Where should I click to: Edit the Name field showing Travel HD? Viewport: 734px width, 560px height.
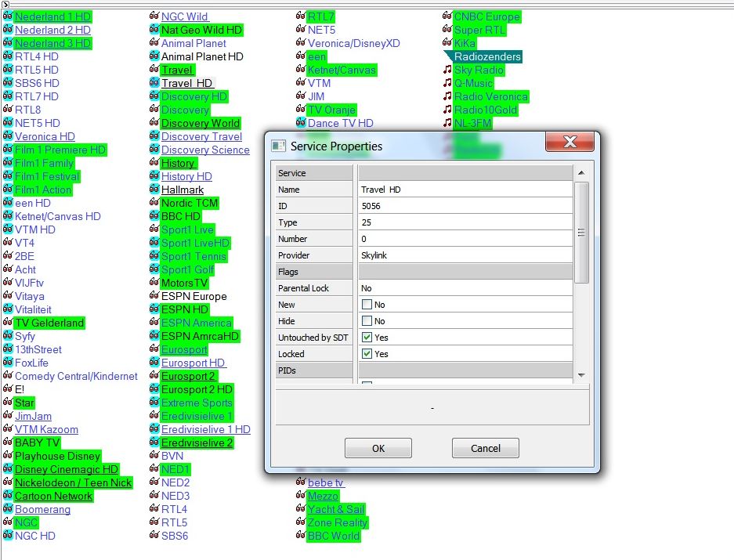click(x=466, y=190)
